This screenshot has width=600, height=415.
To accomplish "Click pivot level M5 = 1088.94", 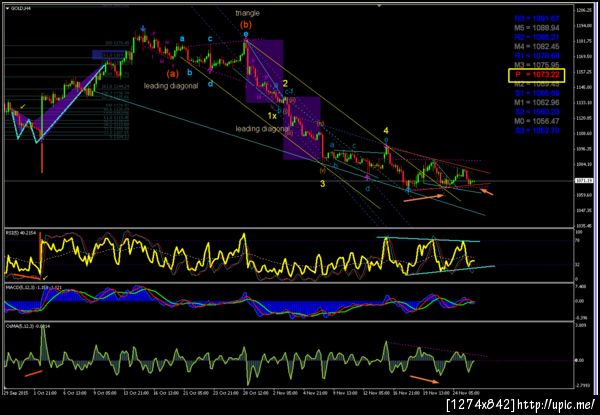I will point(536,28).
